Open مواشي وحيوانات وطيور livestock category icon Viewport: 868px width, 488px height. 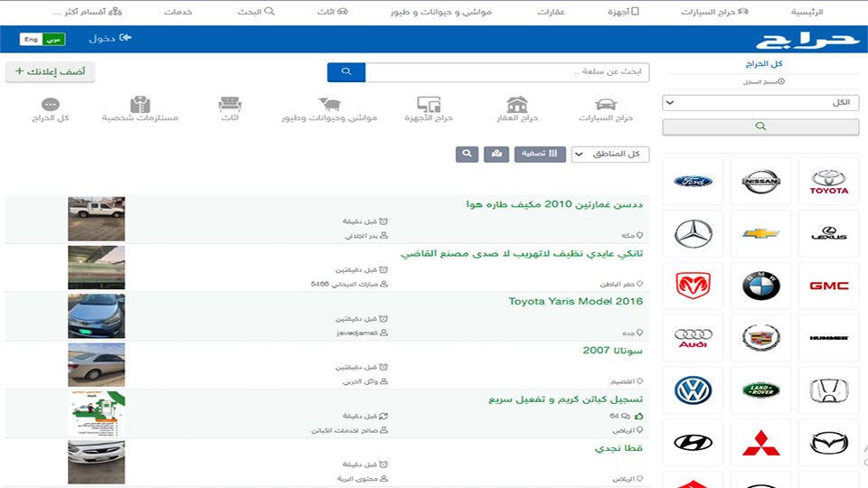coord(329,109)
